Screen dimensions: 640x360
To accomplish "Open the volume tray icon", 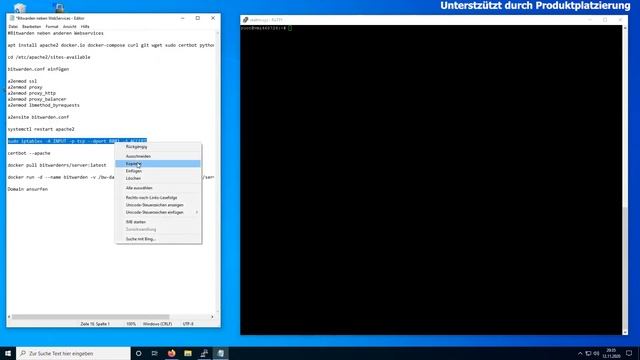I will [596, 353].
